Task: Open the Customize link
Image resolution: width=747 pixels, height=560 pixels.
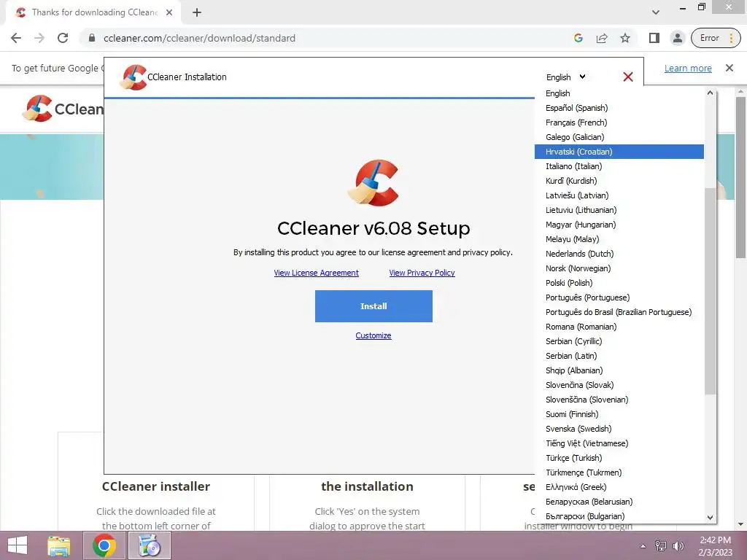Action: click(x=373, y=335)
